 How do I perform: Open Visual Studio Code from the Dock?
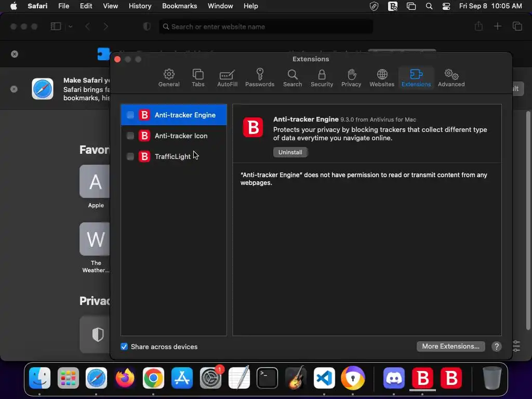point(324,378)
